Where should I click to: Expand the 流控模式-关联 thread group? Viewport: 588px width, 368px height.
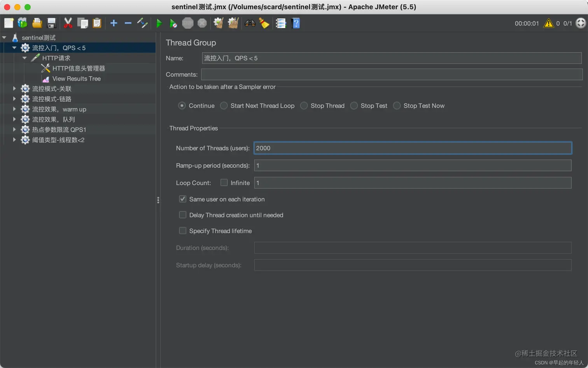(14, 89)
